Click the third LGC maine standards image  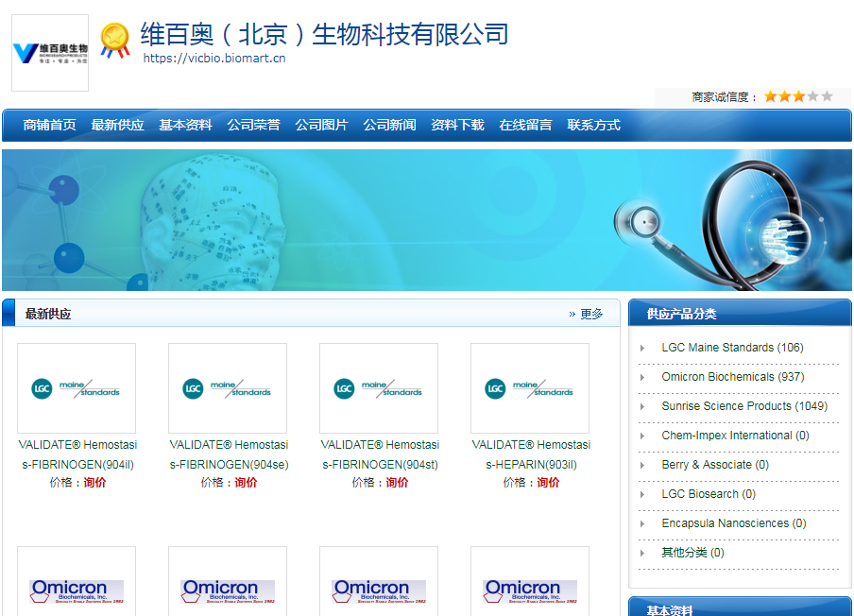pos(378,387)
